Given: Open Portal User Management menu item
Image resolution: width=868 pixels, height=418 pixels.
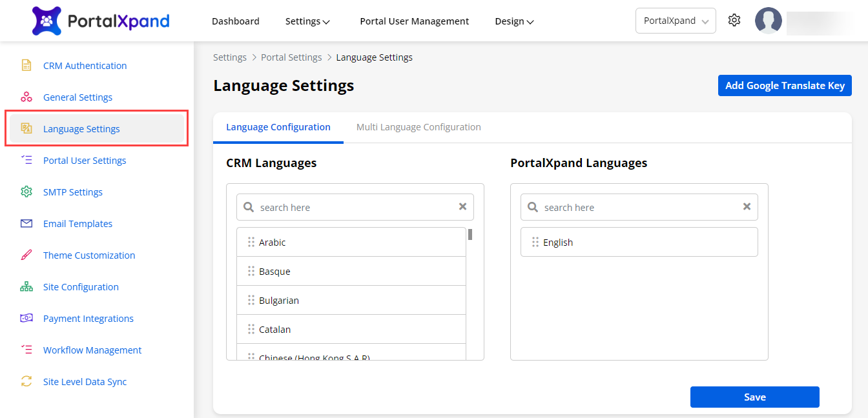Looking at the screenshot, I should pos(414,21).
